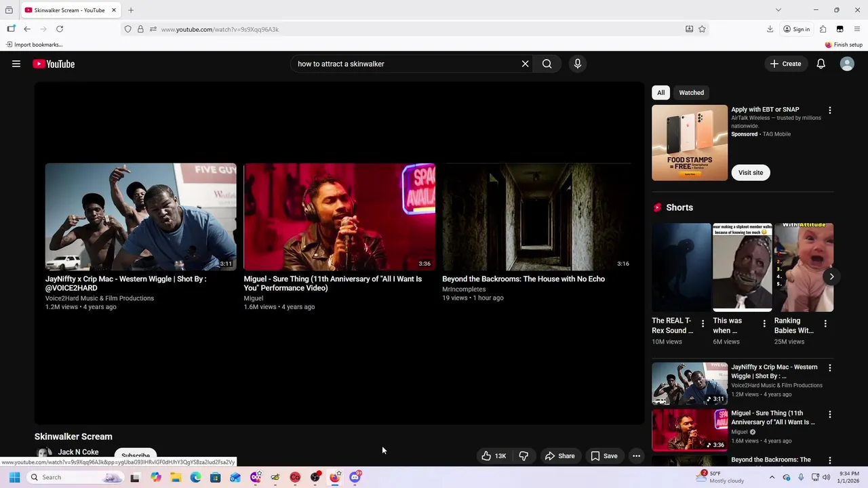Visit site for EBT ad
Viewport: 868px width, 488px height.
point(750,173)
